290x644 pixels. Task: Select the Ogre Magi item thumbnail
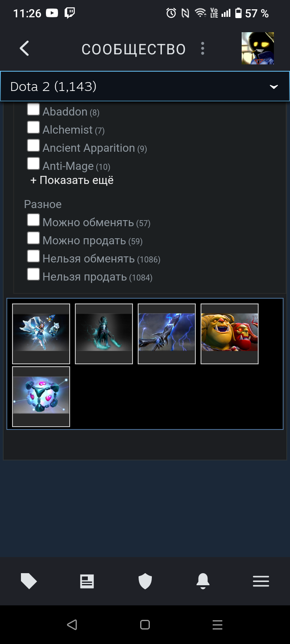(x=230, y=334)
